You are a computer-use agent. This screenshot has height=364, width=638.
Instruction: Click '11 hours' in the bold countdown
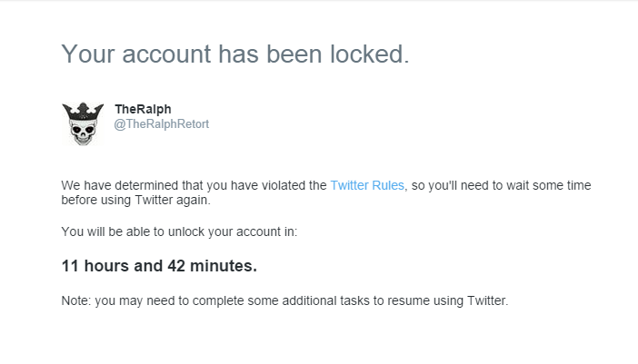[x=95, y=266]
